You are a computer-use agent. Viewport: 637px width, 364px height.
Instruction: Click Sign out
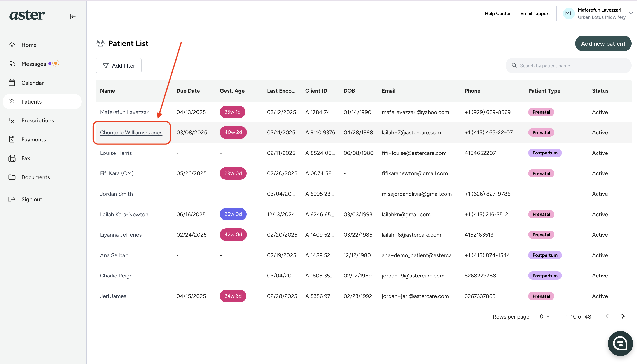(x=42, y=199)
